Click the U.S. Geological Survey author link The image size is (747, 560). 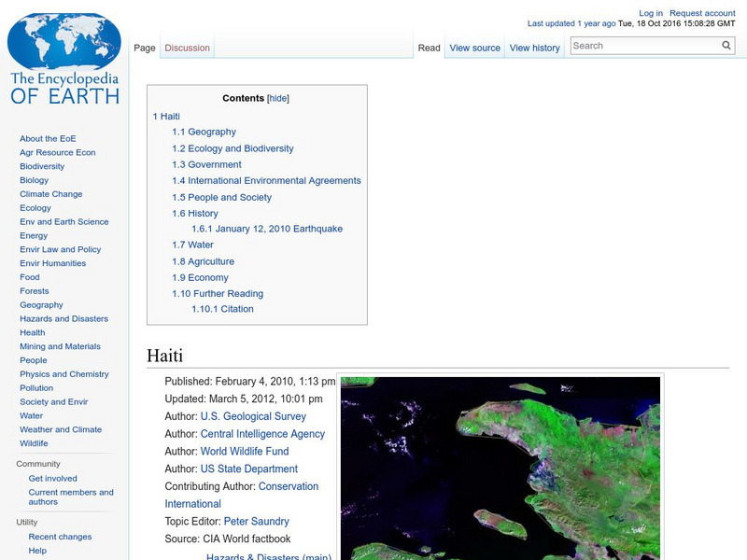point(253,416)
